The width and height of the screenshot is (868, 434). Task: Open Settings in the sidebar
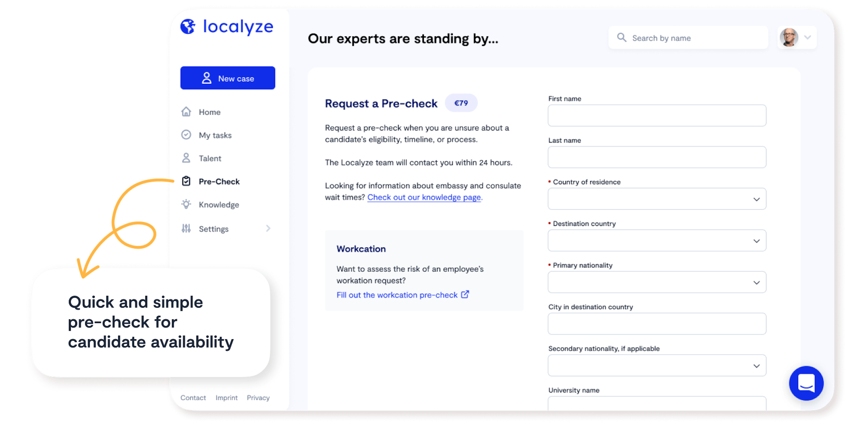213,229
